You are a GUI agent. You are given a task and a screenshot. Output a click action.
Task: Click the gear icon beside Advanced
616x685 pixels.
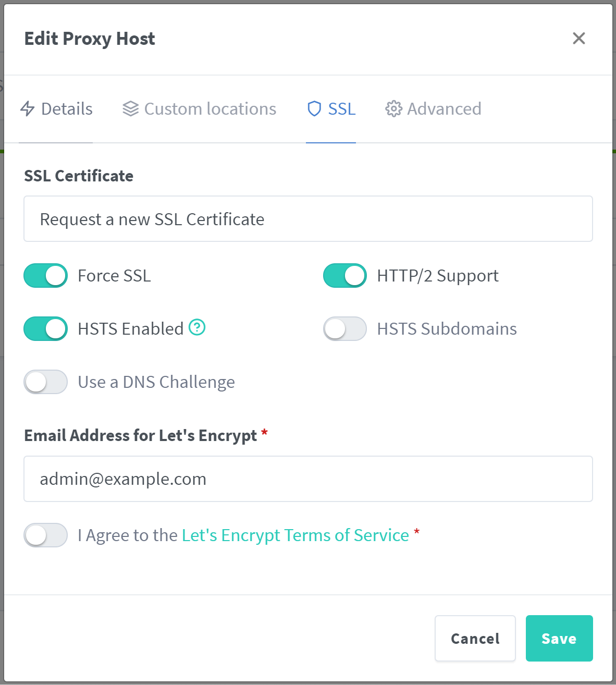(393, 108)
